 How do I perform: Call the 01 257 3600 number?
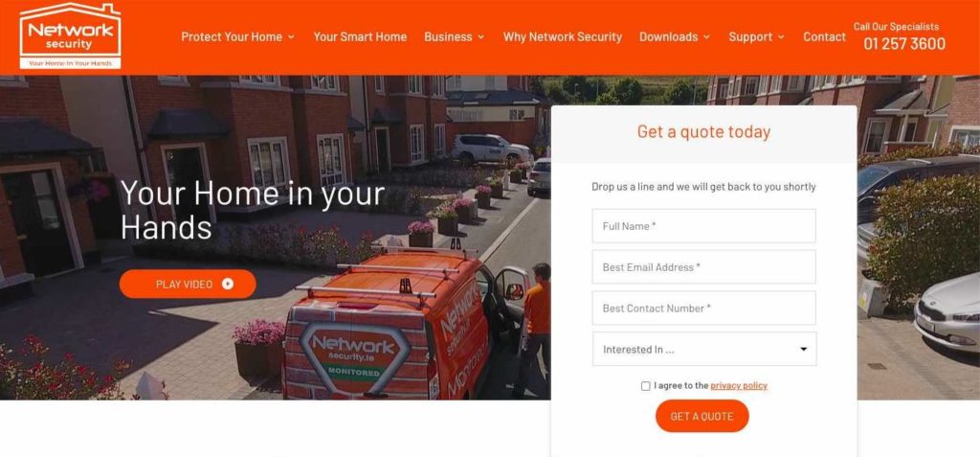[x=904, y=44]
